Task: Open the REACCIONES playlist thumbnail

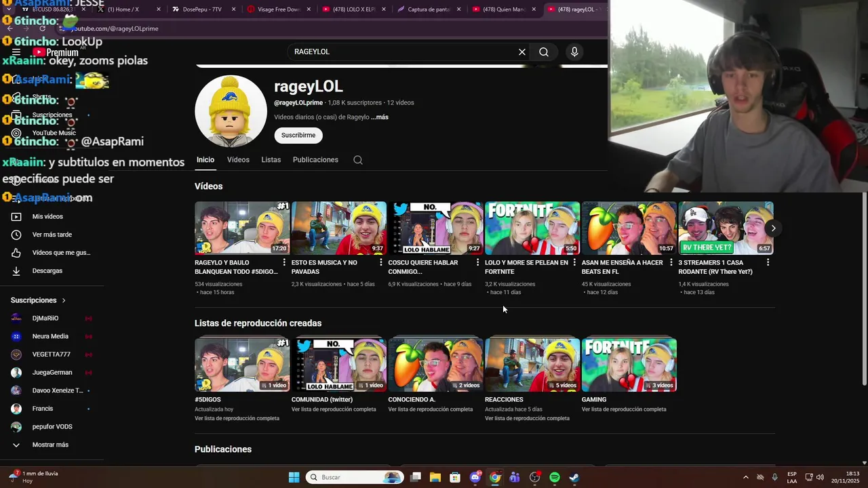Action: 532,365
